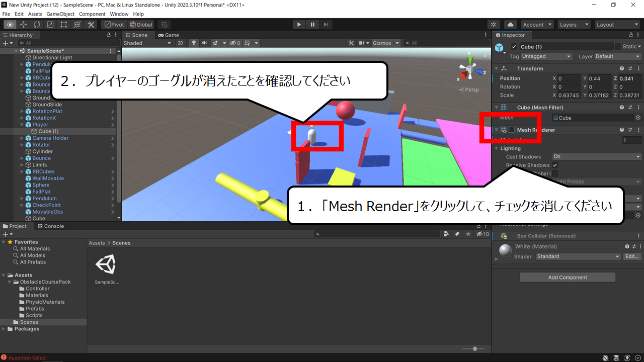Open the debug mode bug icon in status bar

(606, 358)
